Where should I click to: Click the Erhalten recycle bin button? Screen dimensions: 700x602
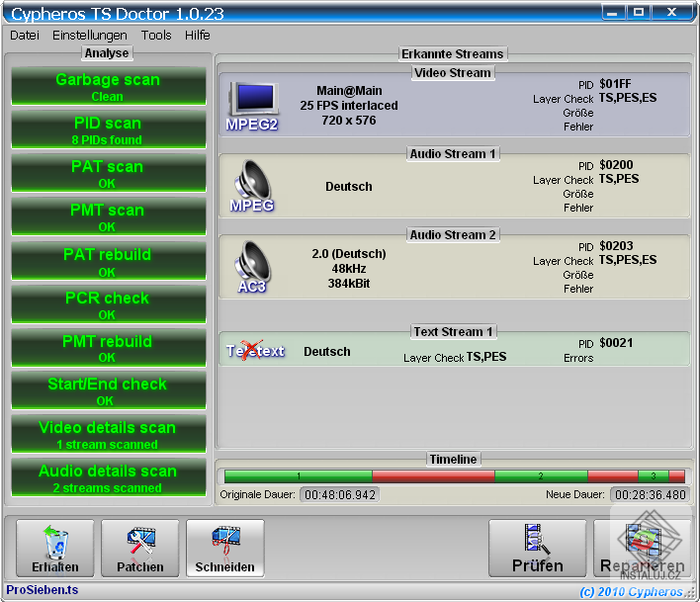(x=55, y=549)
